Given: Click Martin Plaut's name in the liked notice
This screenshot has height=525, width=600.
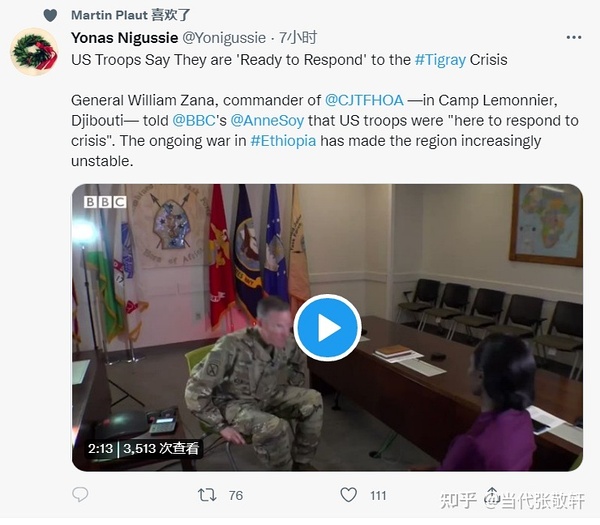Looking at the screenshot, I should [109, 15].
